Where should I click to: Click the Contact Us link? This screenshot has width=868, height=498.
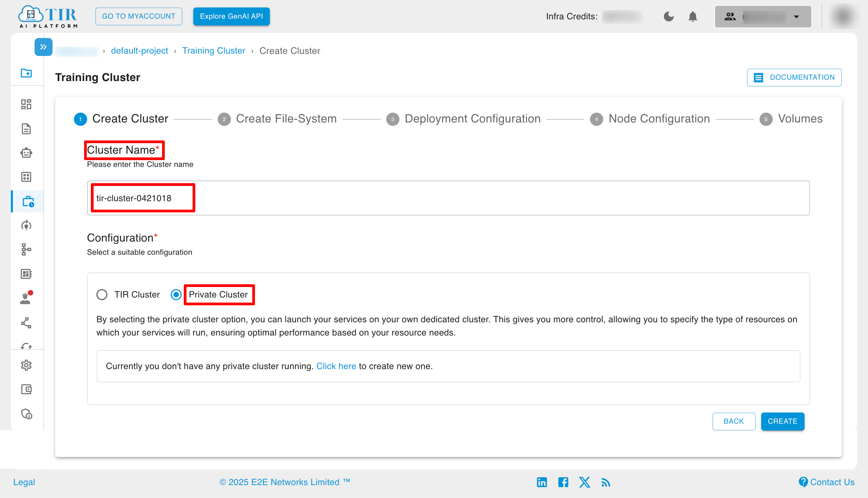[x=826, y=482]
